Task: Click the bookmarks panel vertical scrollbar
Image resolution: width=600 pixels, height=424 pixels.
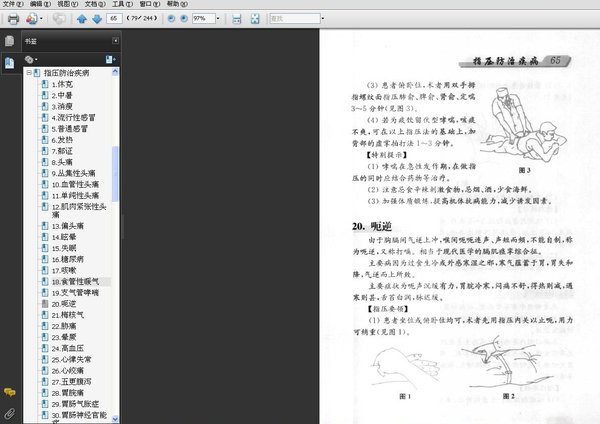Action: coord(114,200)
